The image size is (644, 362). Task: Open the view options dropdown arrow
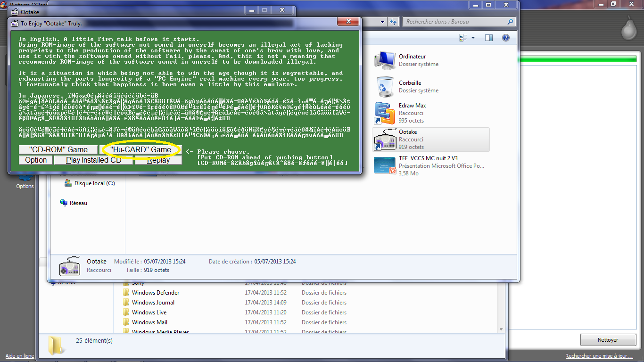point(473,38)
